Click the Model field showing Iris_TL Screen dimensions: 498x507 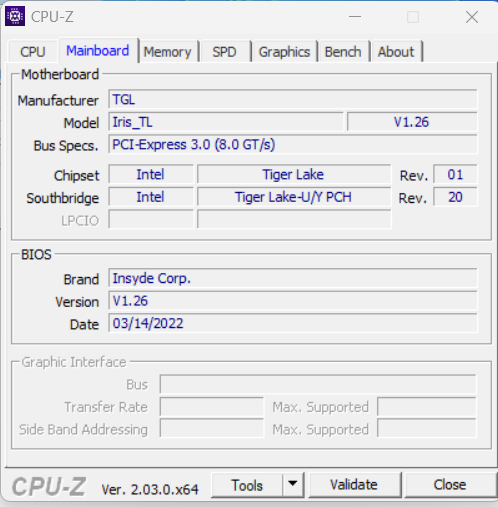(x=226, y=122)
